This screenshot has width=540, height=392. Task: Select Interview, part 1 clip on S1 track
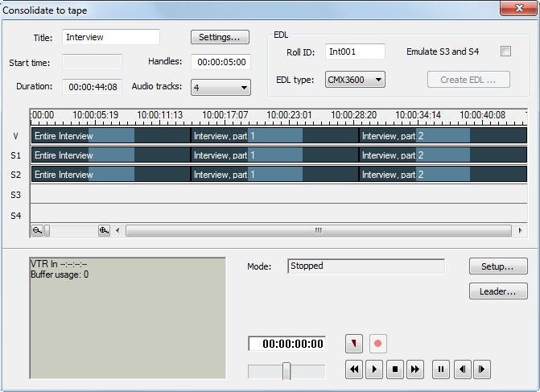click(x=274, y=155)
